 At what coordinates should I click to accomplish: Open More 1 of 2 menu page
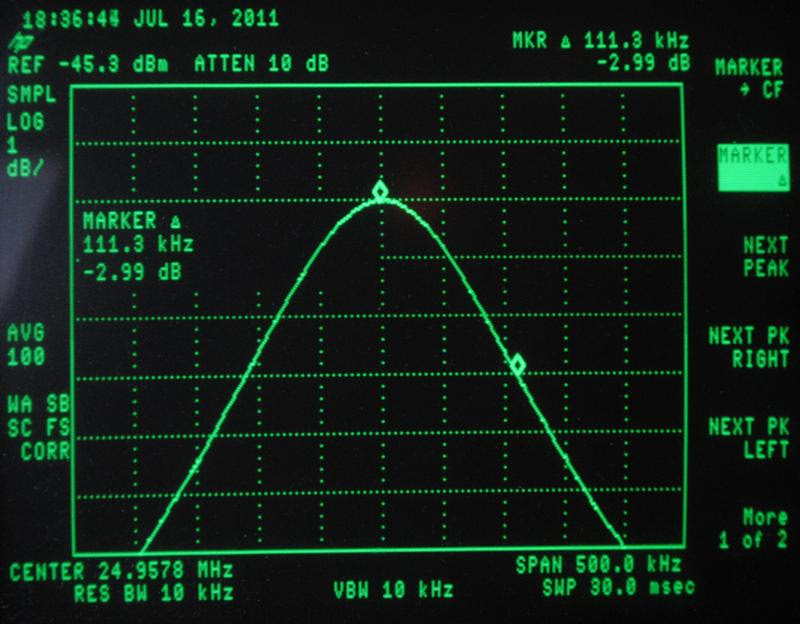coord(753,529)
